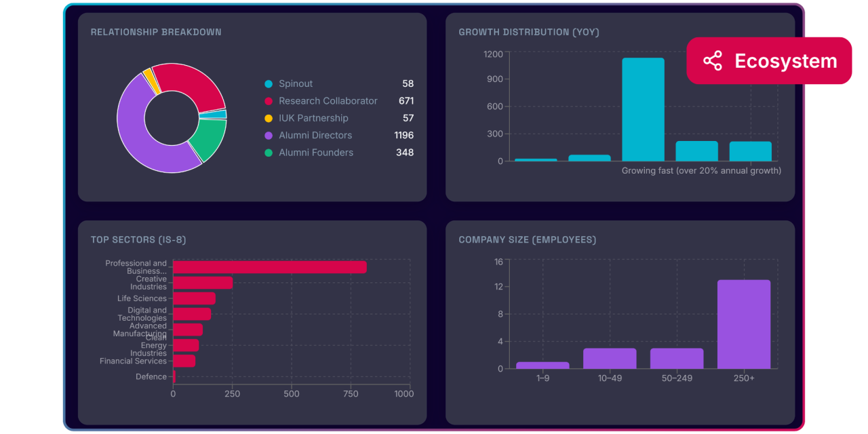The height and width of the screenshot is (434, 868).
Task: Select the yellow IUK Partnership color marker
Action: (269, 117)
